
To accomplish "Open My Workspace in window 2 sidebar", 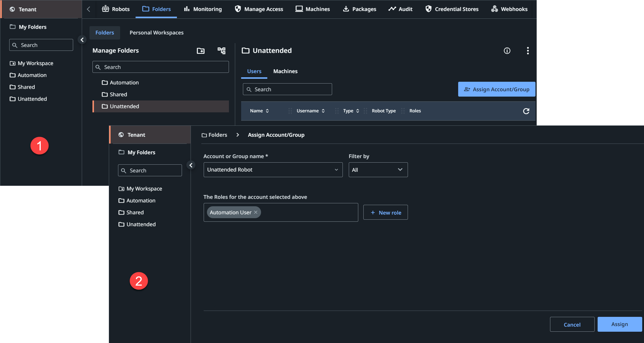I will [x=140, y=189].
